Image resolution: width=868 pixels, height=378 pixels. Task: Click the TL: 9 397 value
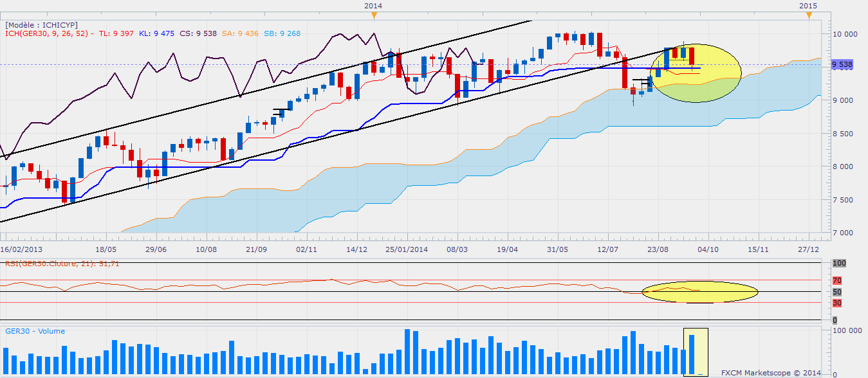[x=116, y=33]
